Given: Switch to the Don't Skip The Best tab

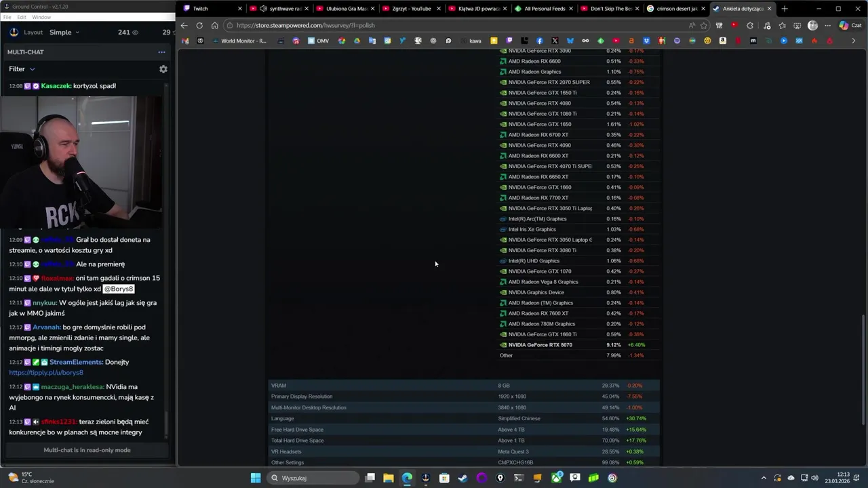Looking at the screenshot, I should click(610, 9).
